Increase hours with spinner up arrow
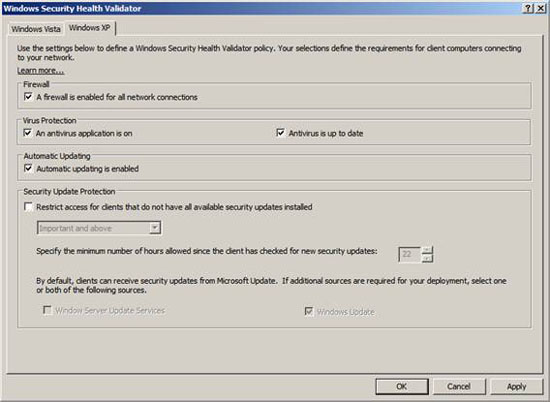Viewport: 550px width, 402px height. [x=427, y=250]
